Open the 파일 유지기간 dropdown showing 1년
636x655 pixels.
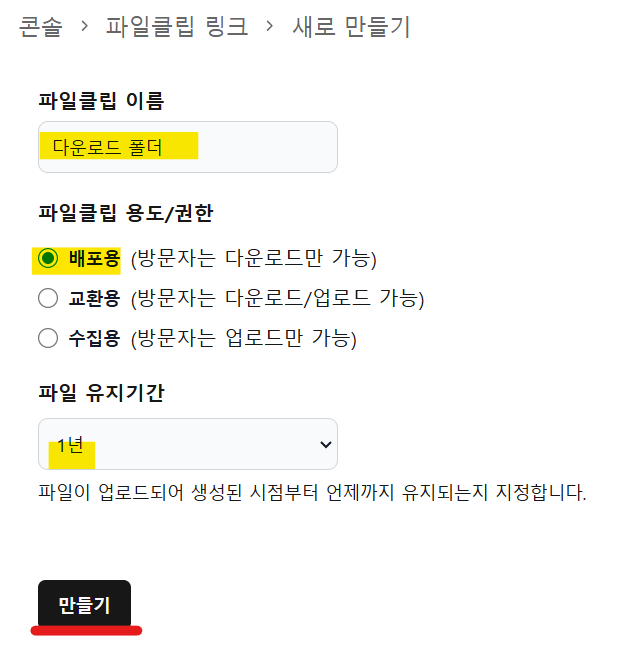[187, 444]
